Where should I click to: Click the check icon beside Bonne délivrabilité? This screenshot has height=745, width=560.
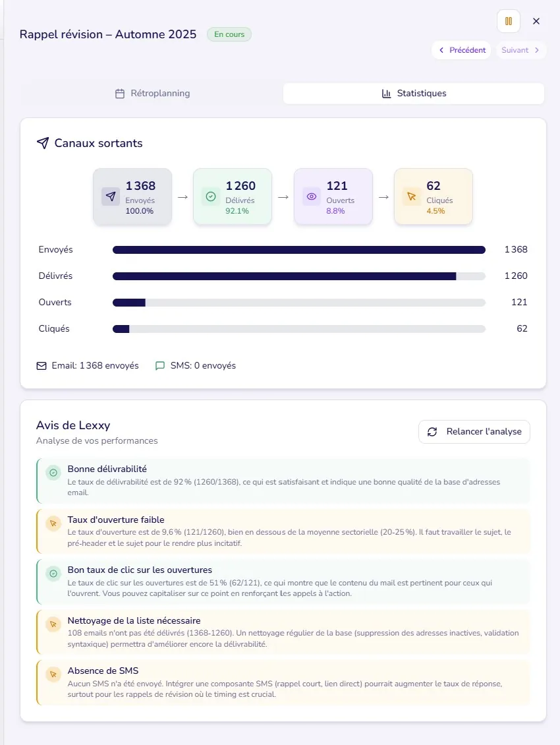(53, 473)
